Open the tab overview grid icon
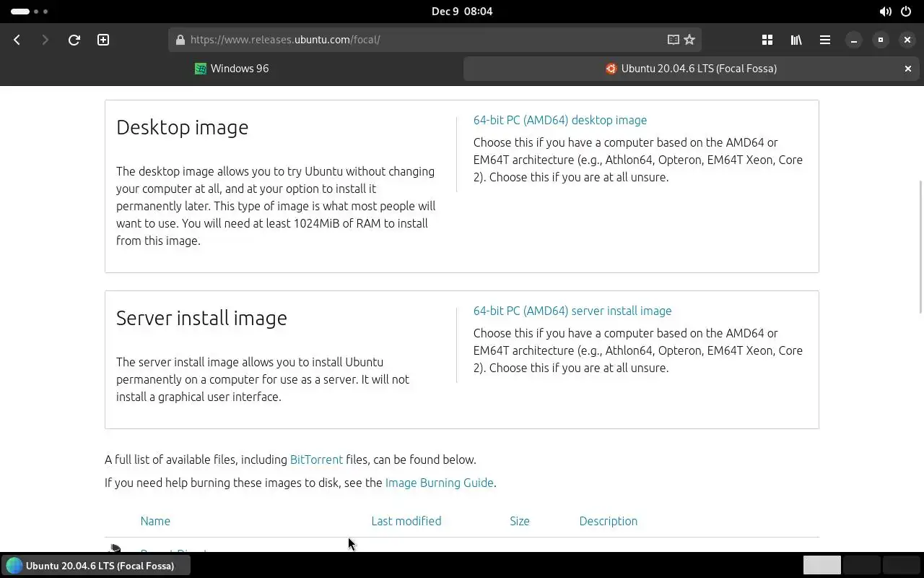The width and height of the screenshot is (924, 578). 767,40
